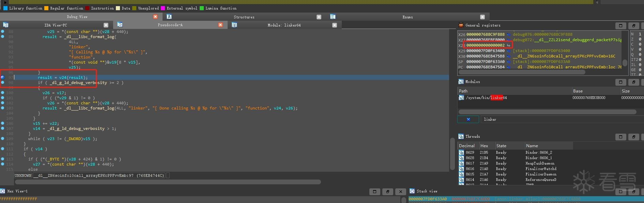Close the Debug View tab

click(155, 17)
